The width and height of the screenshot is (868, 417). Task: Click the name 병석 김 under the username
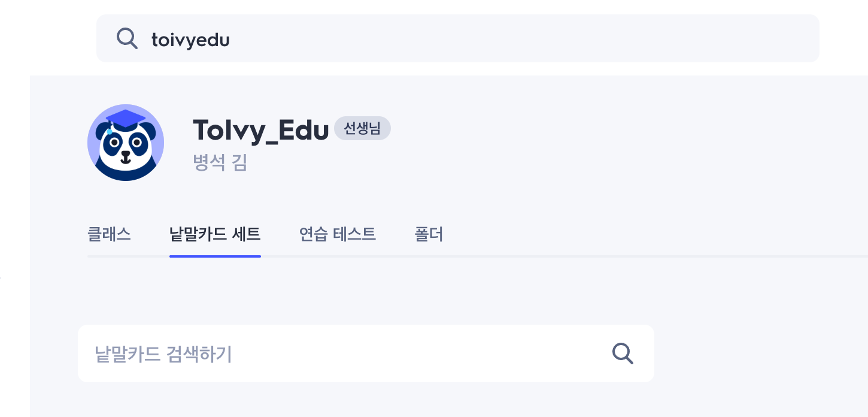(220, 162)
